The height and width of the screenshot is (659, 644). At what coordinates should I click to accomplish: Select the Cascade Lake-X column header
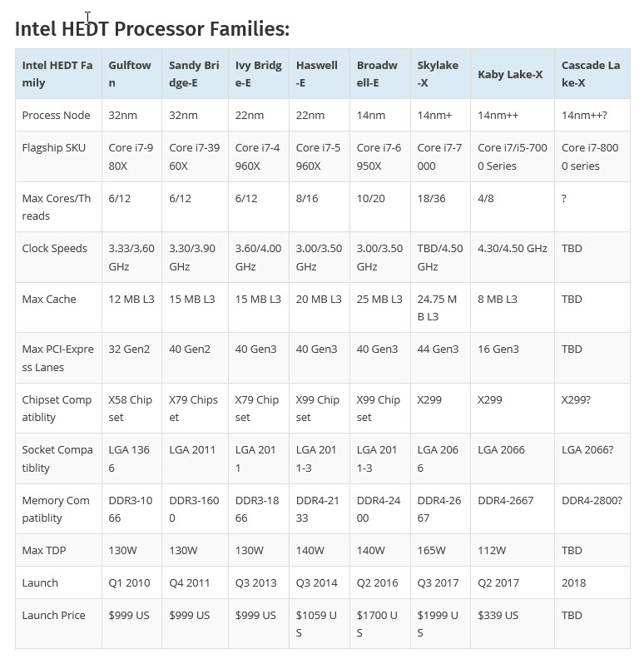click(590, 74)
